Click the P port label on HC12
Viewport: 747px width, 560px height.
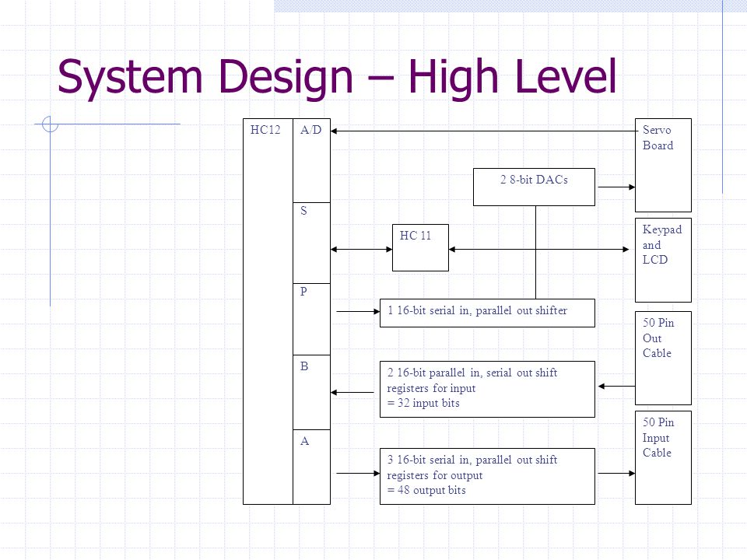[303, 292]
